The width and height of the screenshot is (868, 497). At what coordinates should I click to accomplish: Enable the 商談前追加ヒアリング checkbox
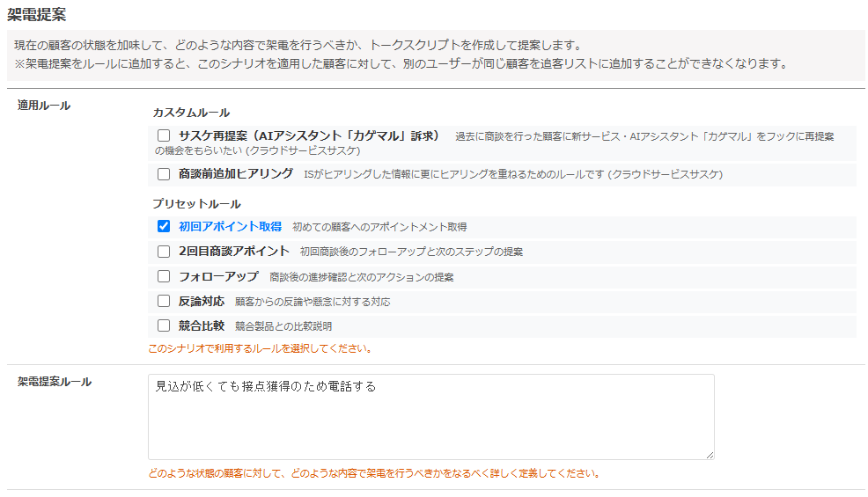point(164,174)
